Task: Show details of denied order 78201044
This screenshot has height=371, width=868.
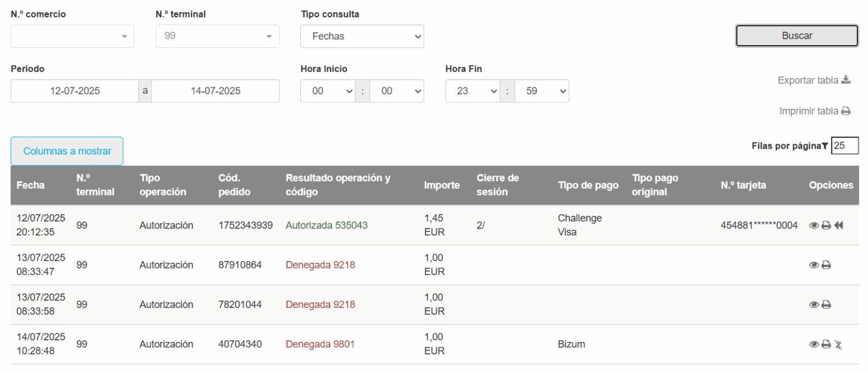Action: [814, 304]
